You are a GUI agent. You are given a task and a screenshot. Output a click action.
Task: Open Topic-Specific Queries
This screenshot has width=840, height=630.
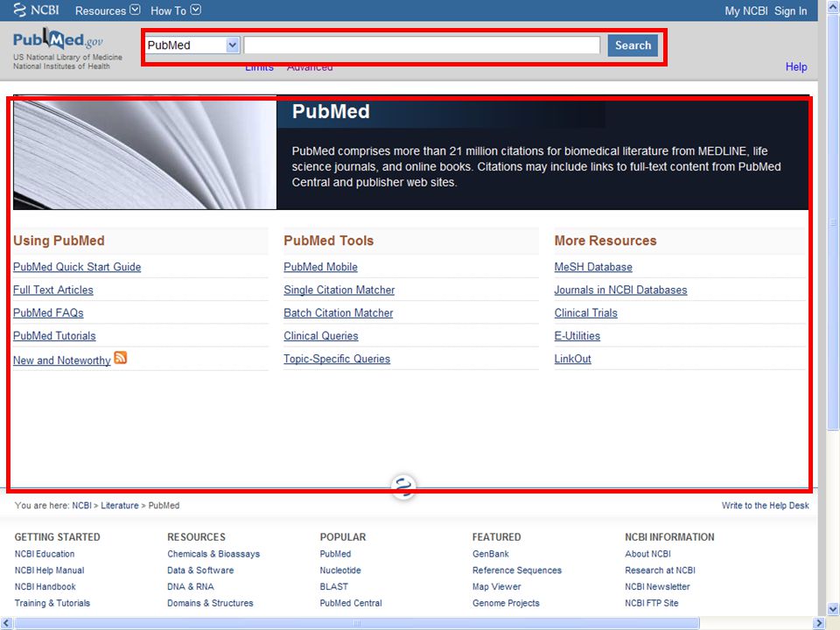tap(337, 359)
